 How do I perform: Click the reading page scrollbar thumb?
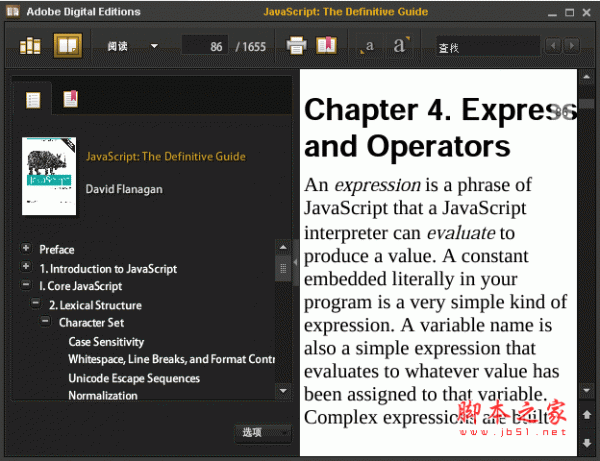[x=587, y=104]
